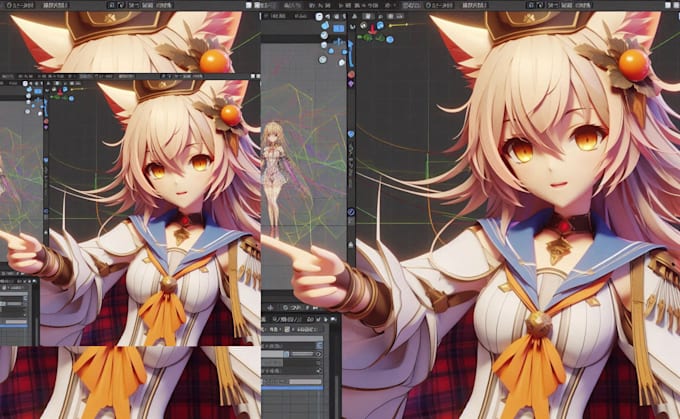680x419 pixels.
Task: Click the highlighted blue square button in center panel toolbar
Action: [338, 28]
